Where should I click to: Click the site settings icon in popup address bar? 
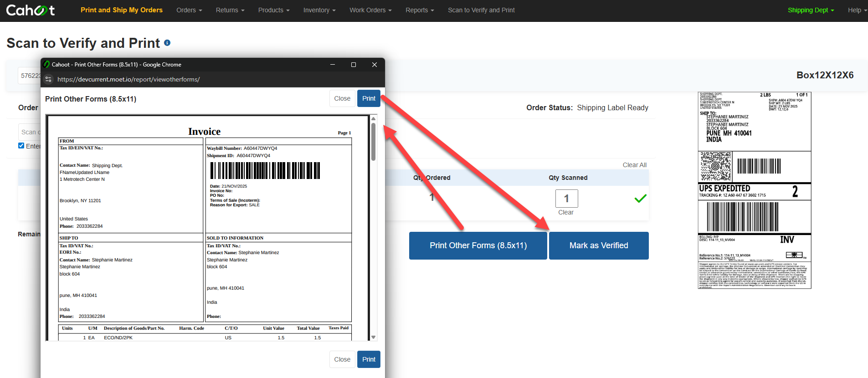(x=48, y=79)
